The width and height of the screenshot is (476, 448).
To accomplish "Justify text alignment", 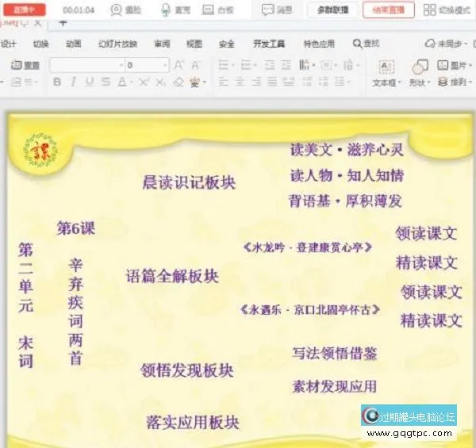I will click(272, 82).
